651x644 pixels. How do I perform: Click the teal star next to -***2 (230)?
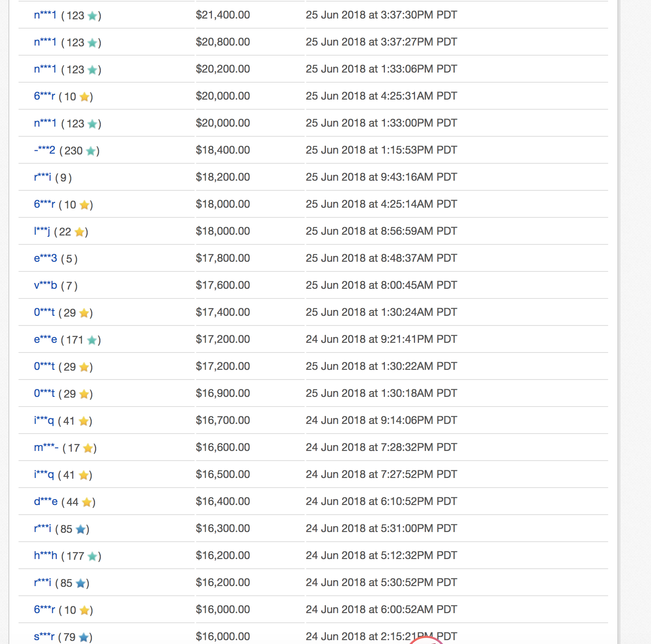click(91, 151)
